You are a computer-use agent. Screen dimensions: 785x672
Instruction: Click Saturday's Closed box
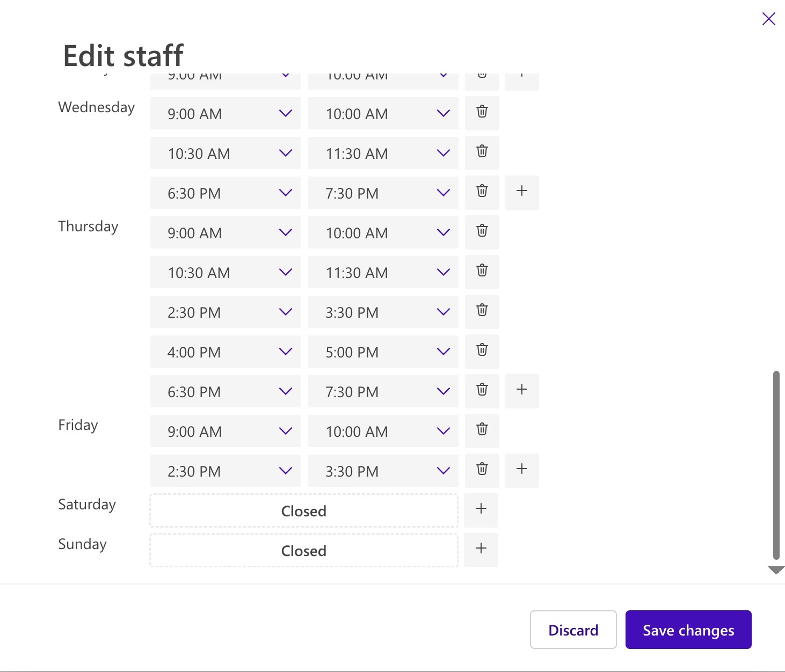304,510
